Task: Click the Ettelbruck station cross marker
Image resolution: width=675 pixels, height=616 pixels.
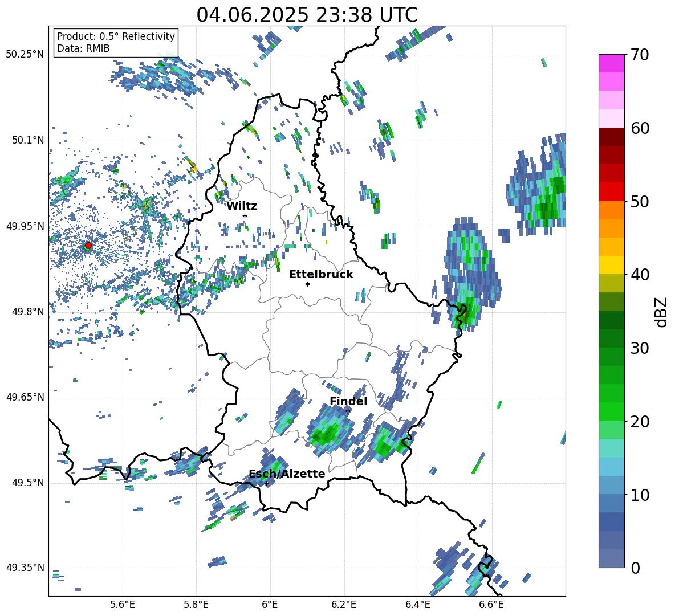Action: click(307, 284)
